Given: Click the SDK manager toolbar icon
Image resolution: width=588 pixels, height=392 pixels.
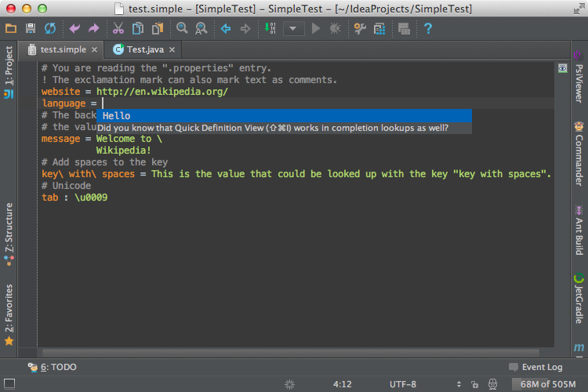Looking at the screenshot, I should pyautogui.click(x=404, y=28).
